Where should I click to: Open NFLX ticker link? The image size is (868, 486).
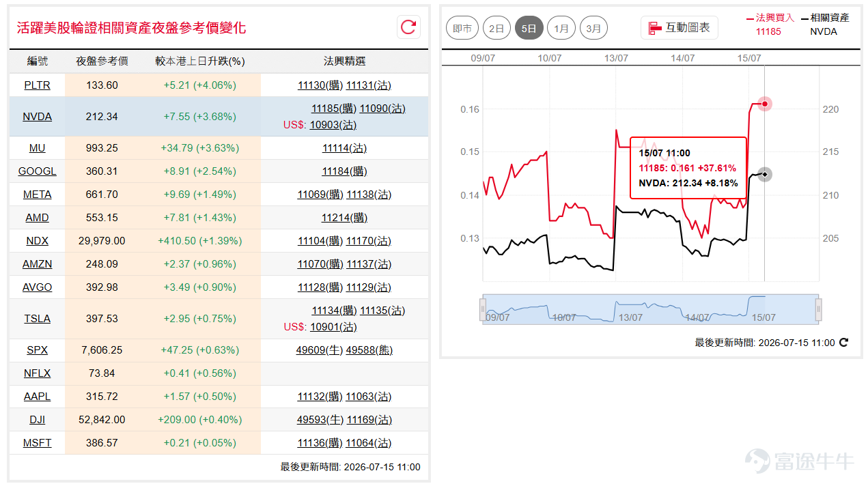pos(37,373)
